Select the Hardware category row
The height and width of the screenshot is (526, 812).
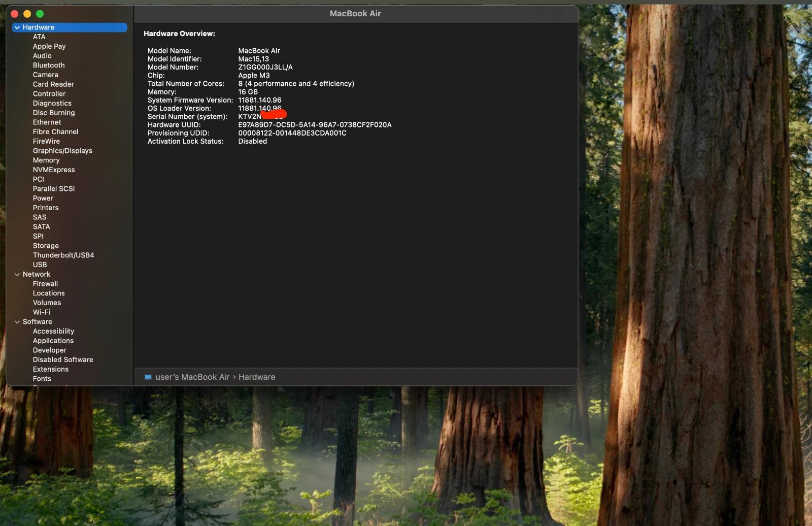point(70,27)
